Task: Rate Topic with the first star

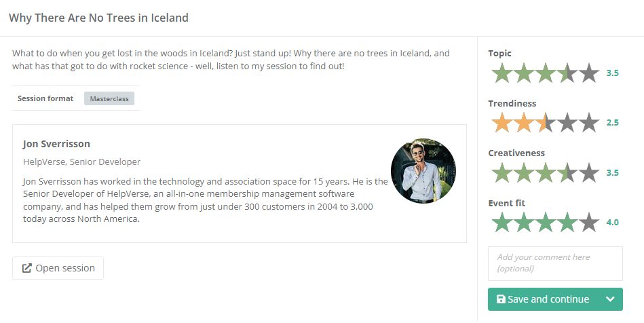Action: pyautogui.click(x=501, y=73)
